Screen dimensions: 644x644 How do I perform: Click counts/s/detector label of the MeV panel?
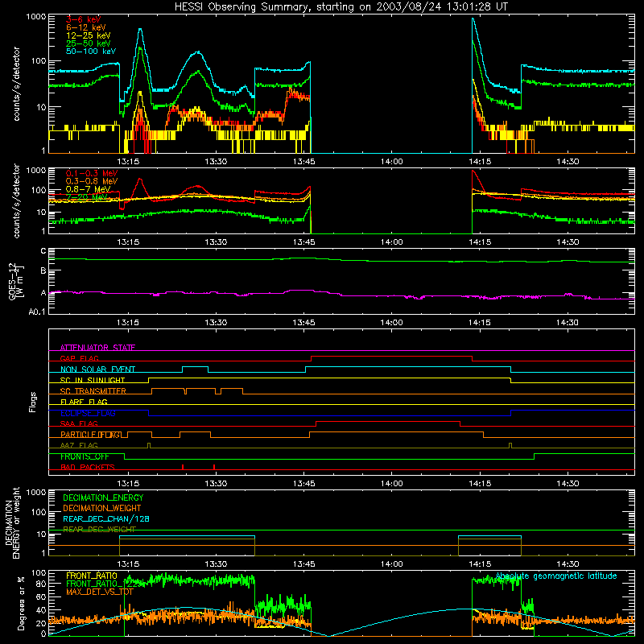16,200
